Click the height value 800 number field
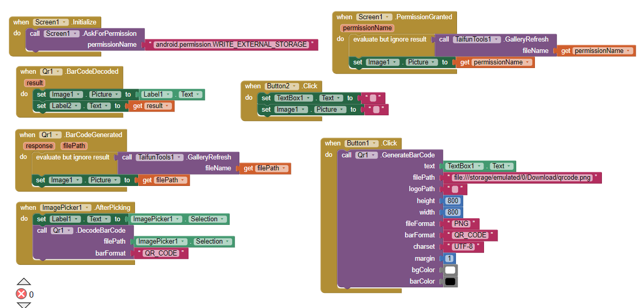644x308 pixels. click(x=453, y=201)
